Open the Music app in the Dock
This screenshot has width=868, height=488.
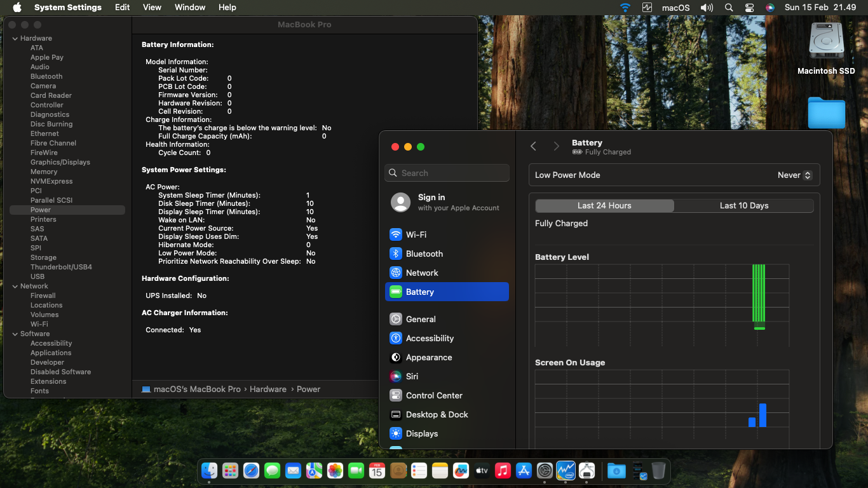coord(503,470)
